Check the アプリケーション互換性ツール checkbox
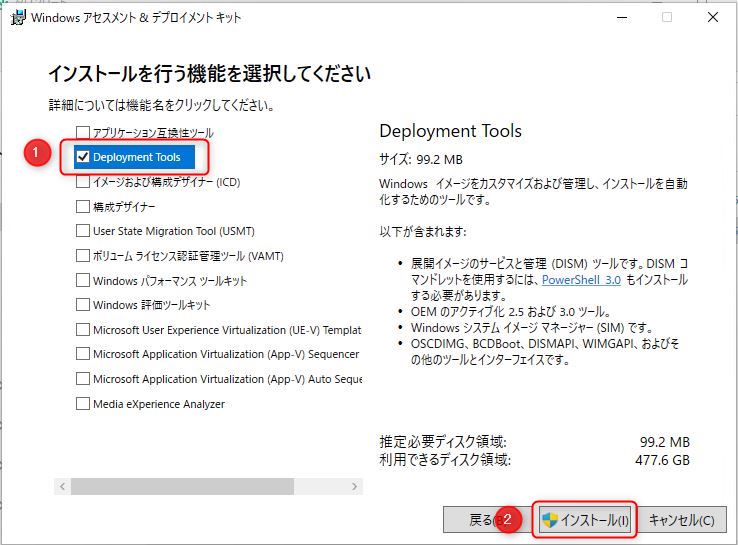The width and height of the screenshot is (738, 545). pos(83,132)
